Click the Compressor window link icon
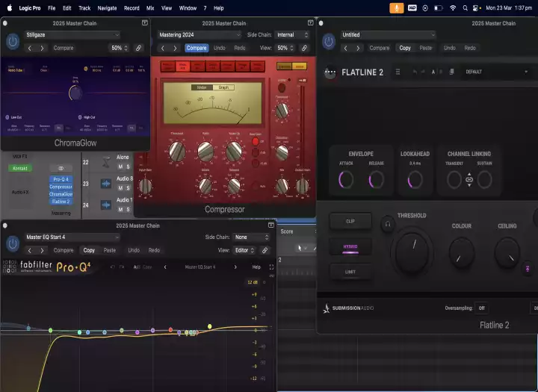Viewport: 538px width, 392px height. [305, 48]
